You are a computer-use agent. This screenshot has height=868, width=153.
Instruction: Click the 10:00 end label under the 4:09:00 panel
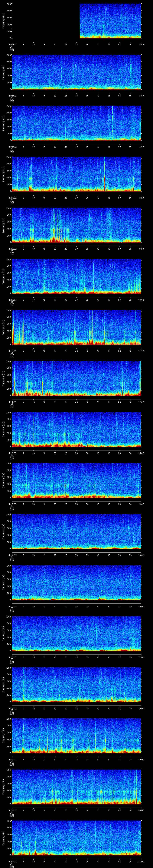coord(141,300)
